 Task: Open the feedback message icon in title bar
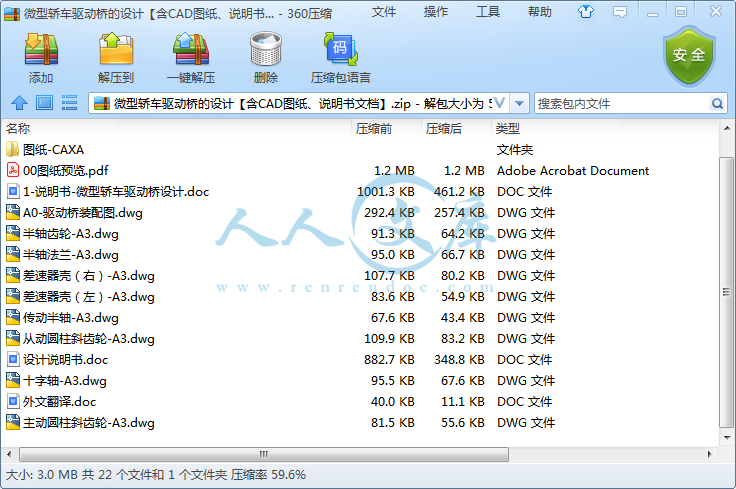point(620,12)
